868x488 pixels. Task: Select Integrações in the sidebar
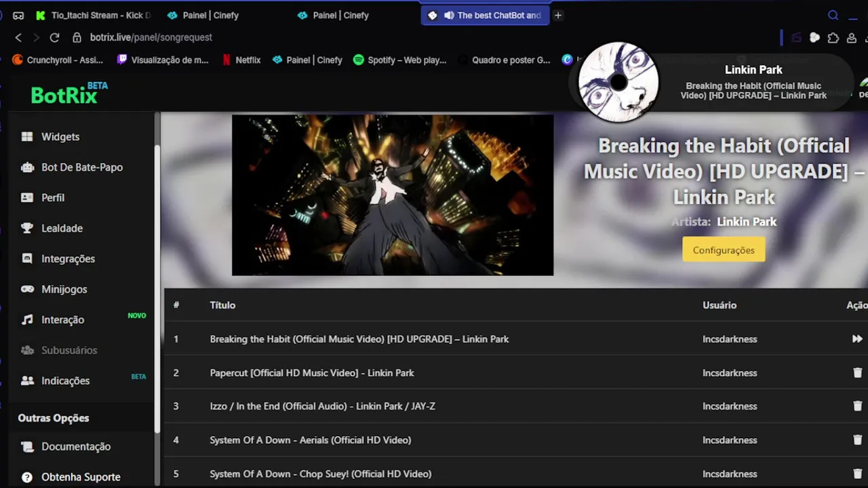68,258
